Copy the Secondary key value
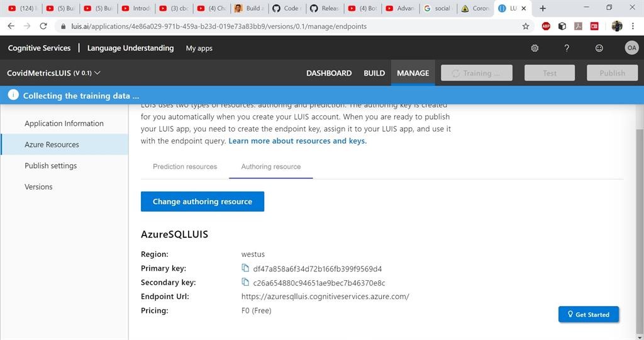 pos(245,282)
